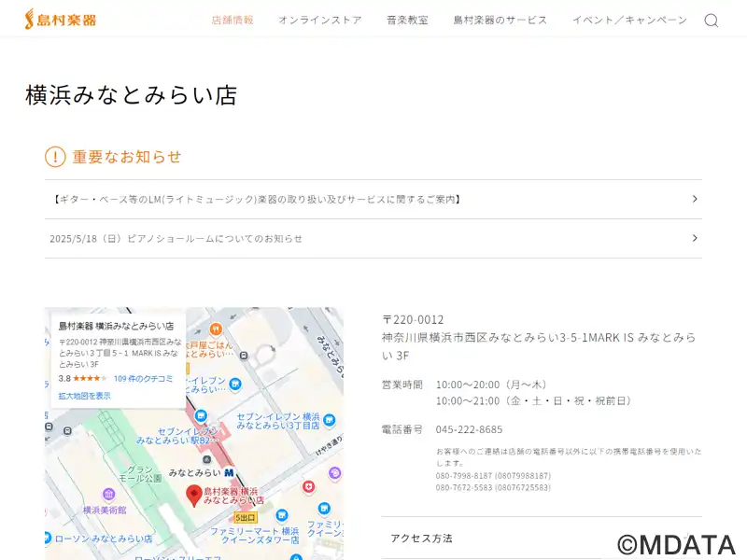747x560 pixels.
Task: Click the ローソン みなとみらい店 marker
Action: pyautogui.click(x=49, y=539)
